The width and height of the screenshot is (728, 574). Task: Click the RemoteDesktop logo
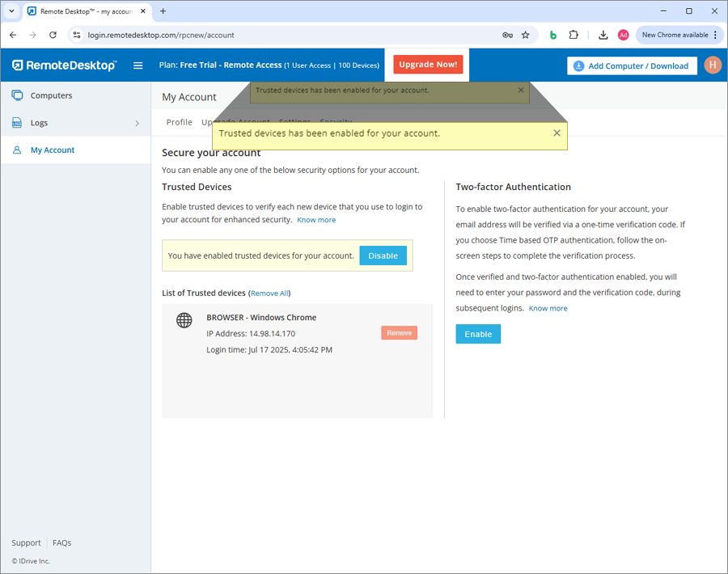point(65,65)
